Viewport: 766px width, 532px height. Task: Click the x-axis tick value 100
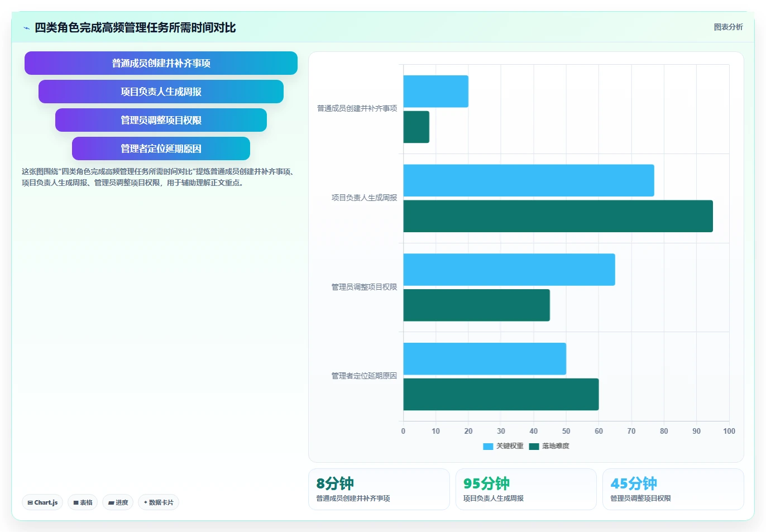pos(729,431)
